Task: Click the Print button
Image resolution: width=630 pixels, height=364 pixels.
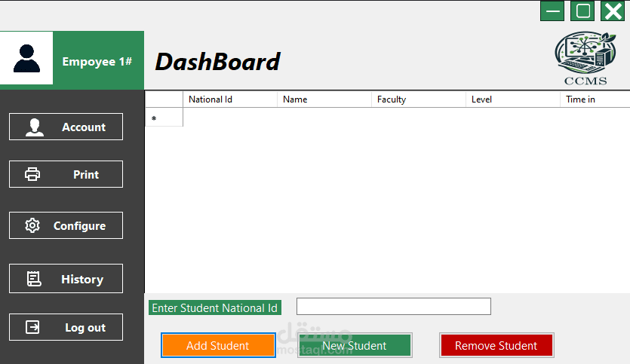Action: [x=66, y=174]
